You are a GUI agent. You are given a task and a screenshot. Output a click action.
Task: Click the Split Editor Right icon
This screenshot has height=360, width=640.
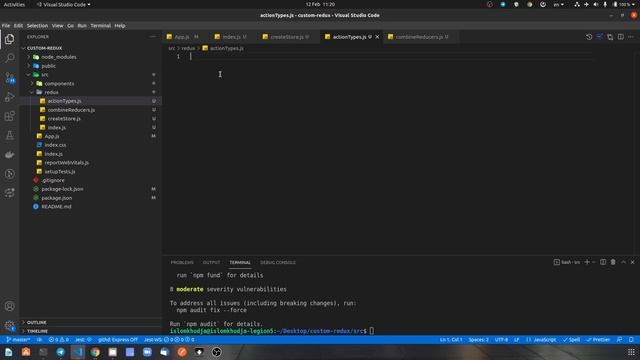(x=620, y=37)
